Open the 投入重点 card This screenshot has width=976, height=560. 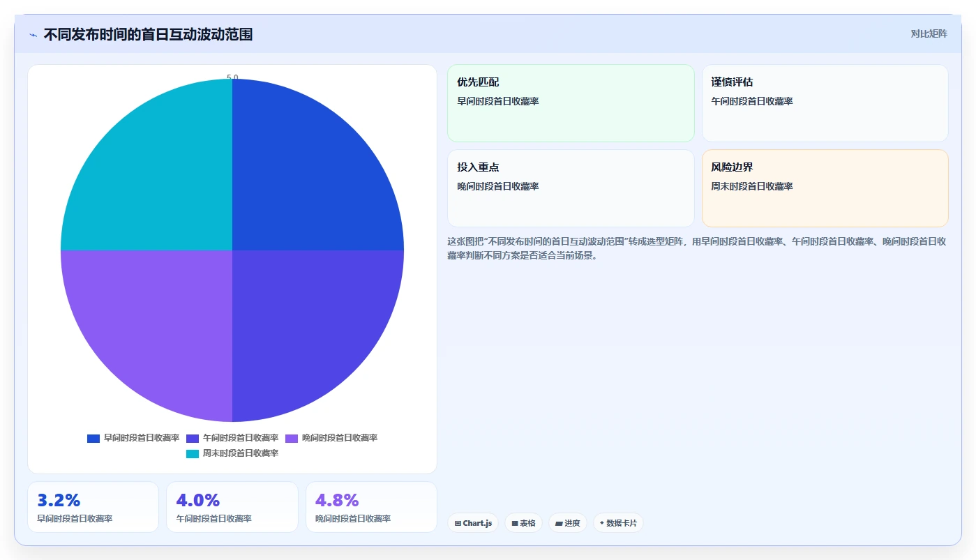click(571, 188)
